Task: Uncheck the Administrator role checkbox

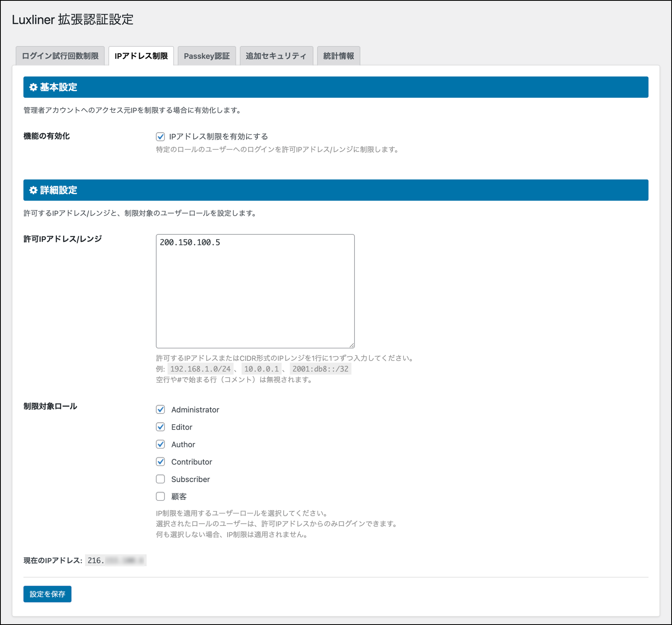Action: pyautogui.click(x=161, y=410)
